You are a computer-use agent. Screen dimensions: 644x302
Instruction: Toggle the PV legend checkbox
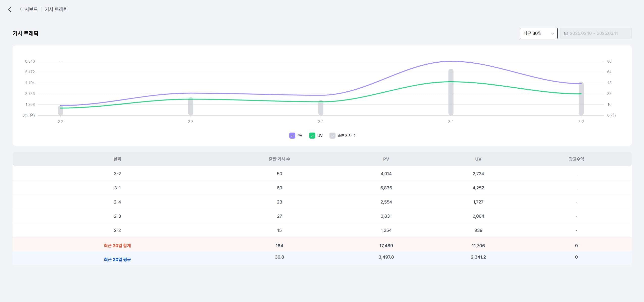292,136
